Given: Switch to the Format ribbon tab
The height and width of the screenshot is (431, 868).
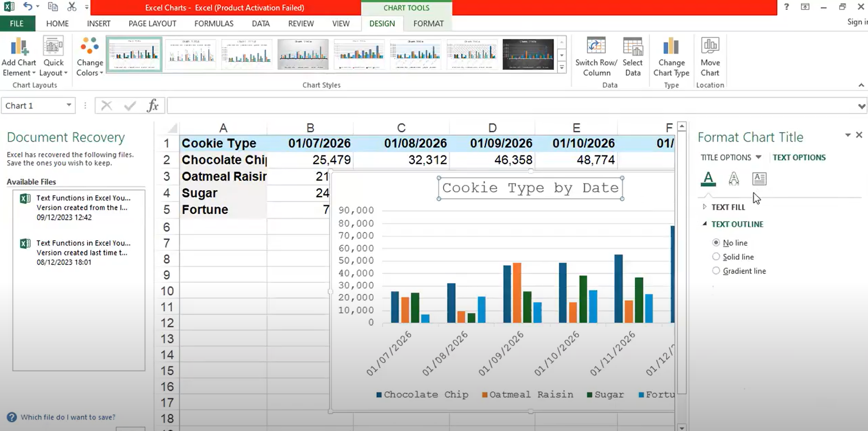Looking at the screenshot, I should tap(428, 24).
